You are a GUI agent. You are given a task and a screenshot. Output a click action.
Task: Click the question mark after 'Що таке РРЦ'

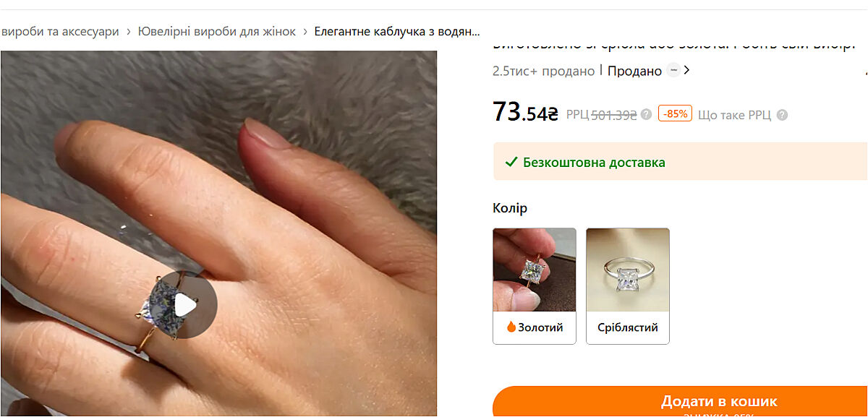(x=782, y=115)
